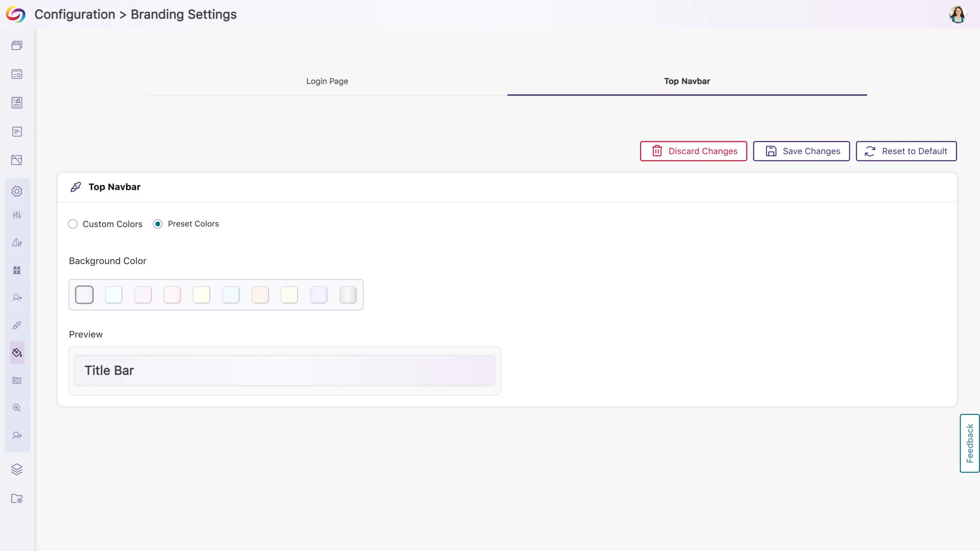This screenshot has width=980, height=551.
Task: Open the user groups sidebar icon
Action: [x=17, y=270]
